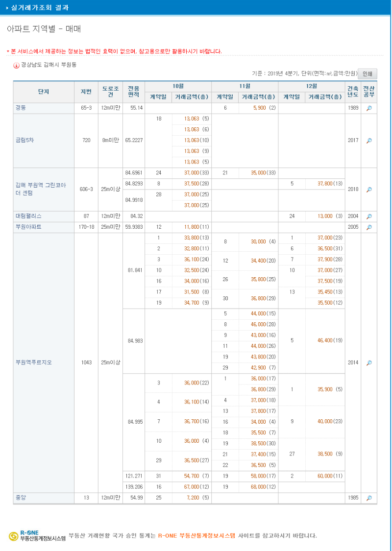
Task: Click the 11월 month header
Action: [245, 86]
